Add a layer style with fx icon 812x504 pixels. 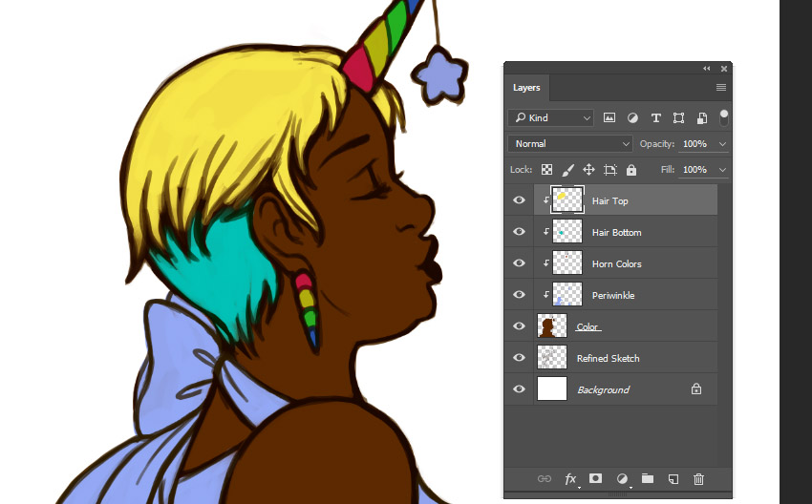click(x=570, y=479)
